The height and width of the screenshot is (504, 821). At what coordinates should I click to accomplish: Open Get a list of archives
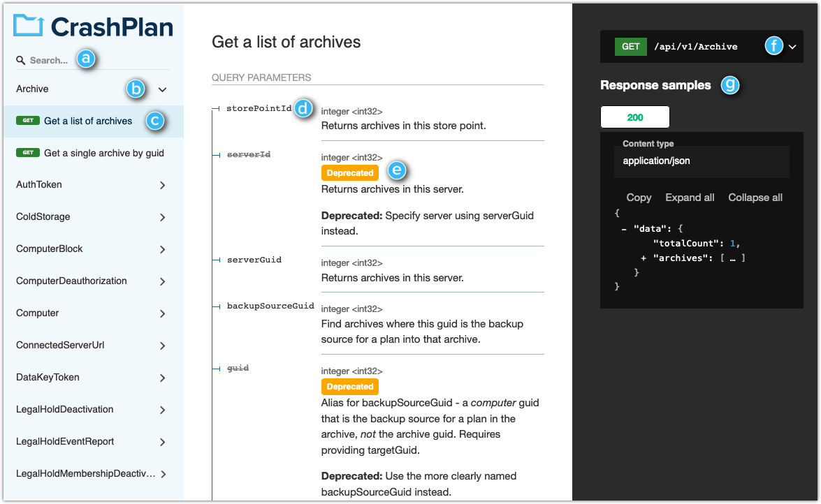coord(93,121)
